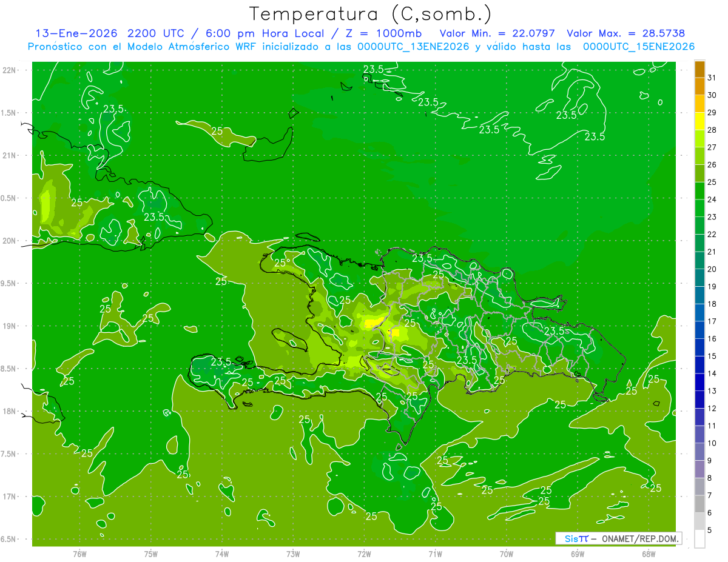728x562 pixels.
Task: Click the "Valor Max. = 28.5738" text
Action: 625,34
